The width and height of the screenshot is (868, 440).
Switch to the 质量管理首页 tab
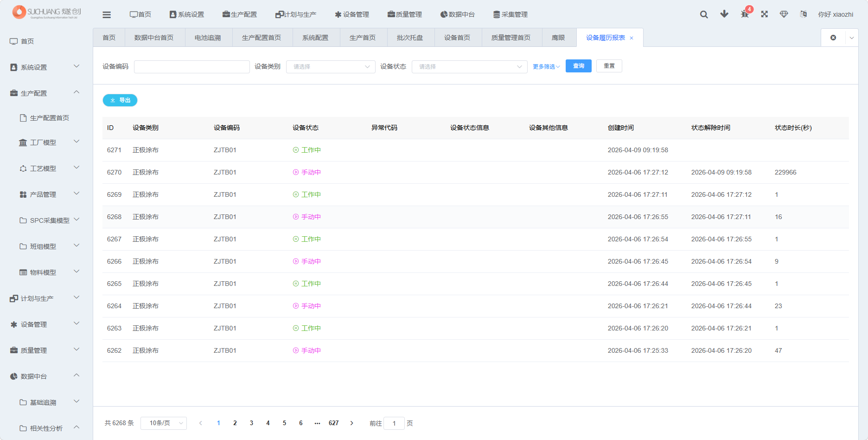click(x=511, y=38)
